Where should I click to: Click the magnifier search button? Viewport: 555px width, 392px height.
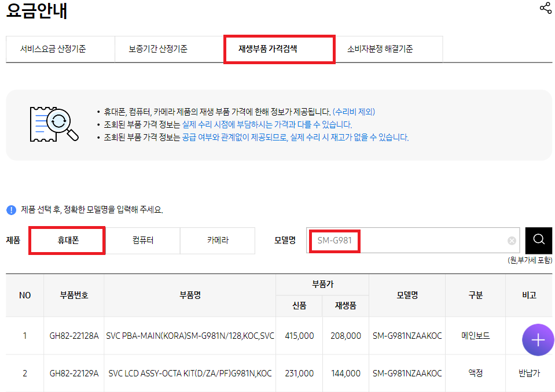click(x=538, y=240)
